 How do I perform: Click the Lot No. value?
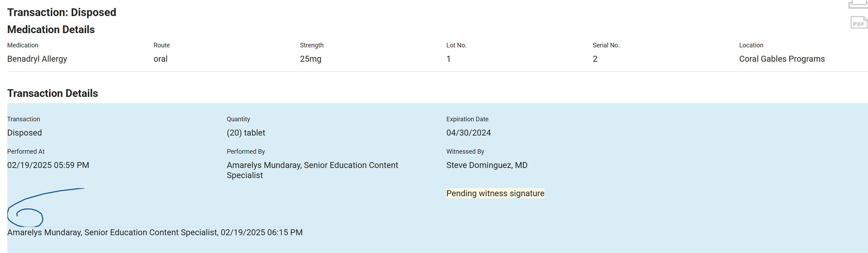(448, 59)
